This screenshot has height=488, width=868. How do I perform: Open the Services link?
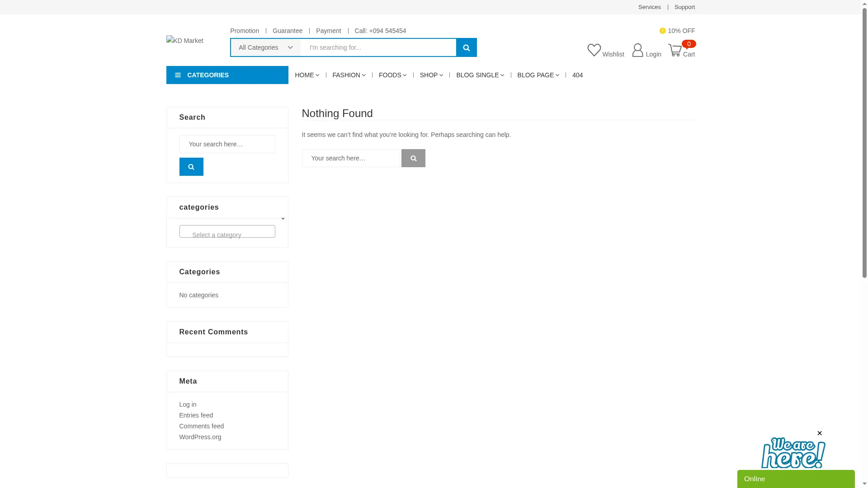(650, 7)
